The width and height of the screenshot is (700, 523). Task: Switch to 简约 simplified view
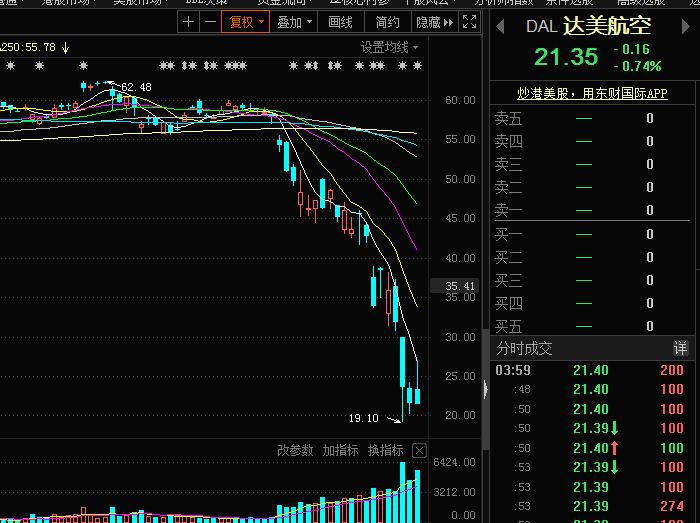click(x=388, y=22)
